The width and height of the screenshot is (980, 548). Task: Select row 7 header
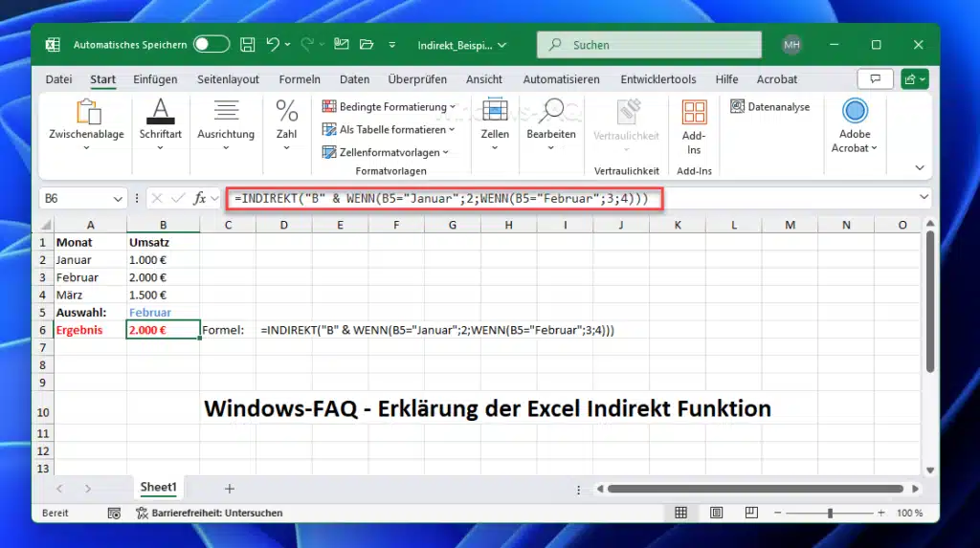(42, 347)
